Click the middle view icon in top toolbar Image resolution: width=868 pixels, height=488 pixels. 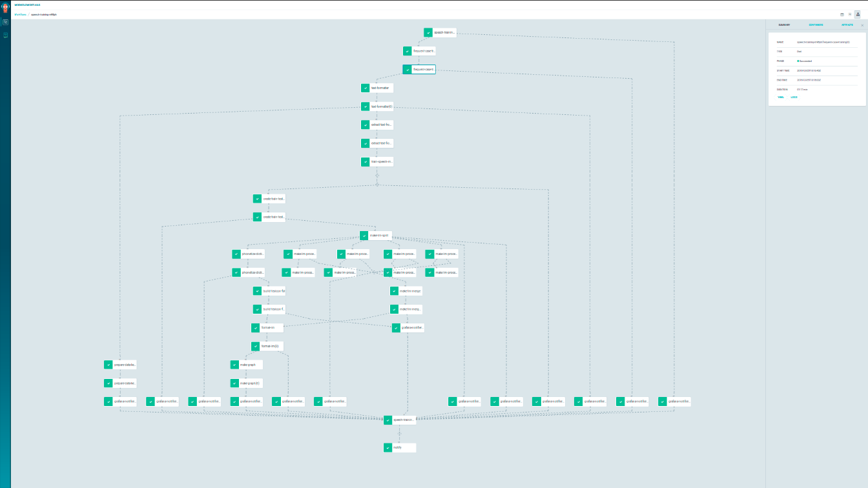click(850, 14)
